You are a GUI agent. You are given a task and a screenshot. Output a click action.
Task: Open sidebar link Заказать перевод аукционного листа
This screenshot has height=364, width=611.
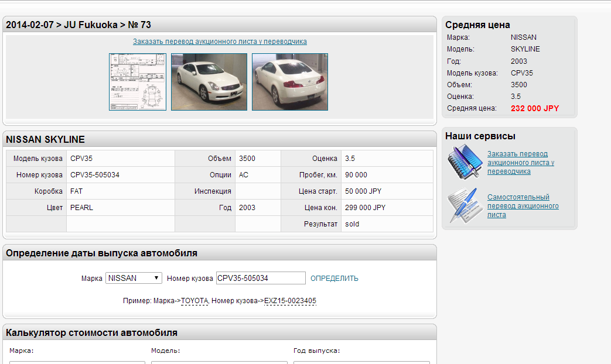(521, 162)
